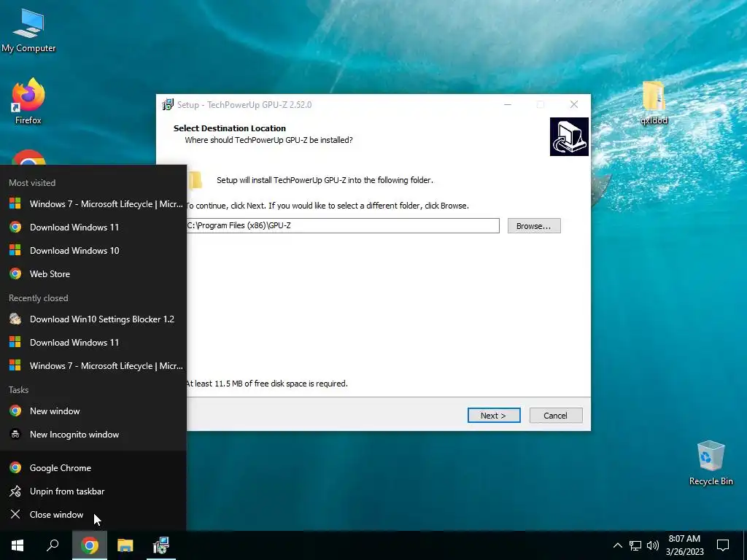Viewport: 747px width, 560px height.
Task: Click the installer disk graphic top right
Action: click(569, 136)
